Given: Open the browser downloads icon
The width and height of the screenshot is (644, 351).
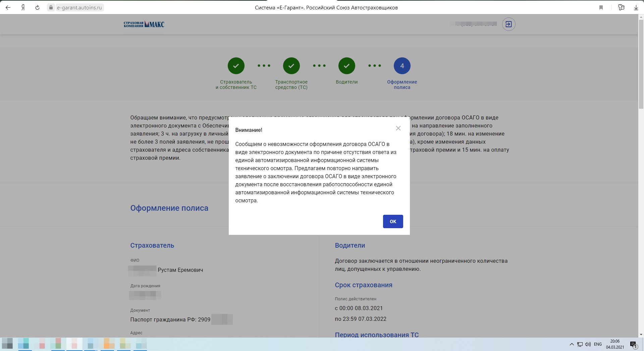Looking at the screenshot, I should click(x=636, y=7).
